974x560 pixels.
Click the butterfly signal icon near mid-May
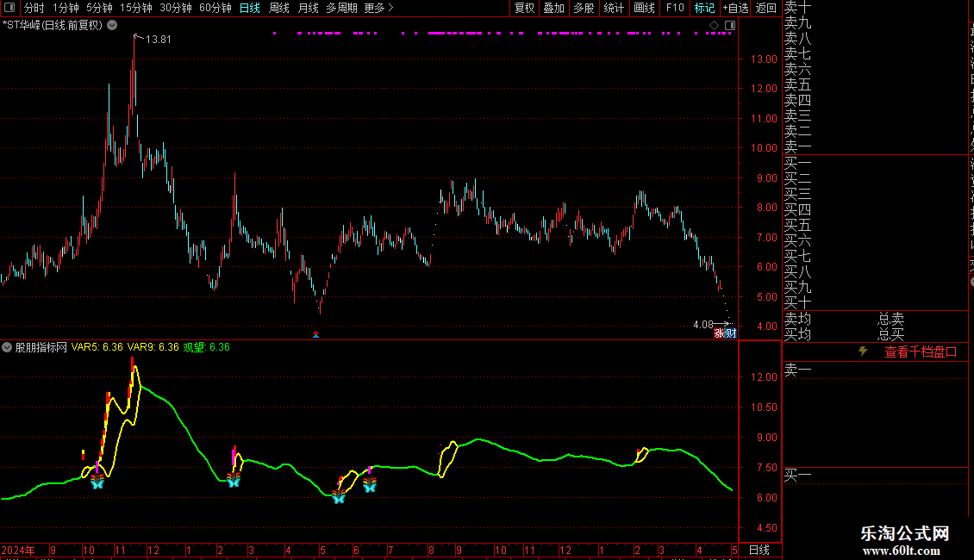(x=339, y=496)
